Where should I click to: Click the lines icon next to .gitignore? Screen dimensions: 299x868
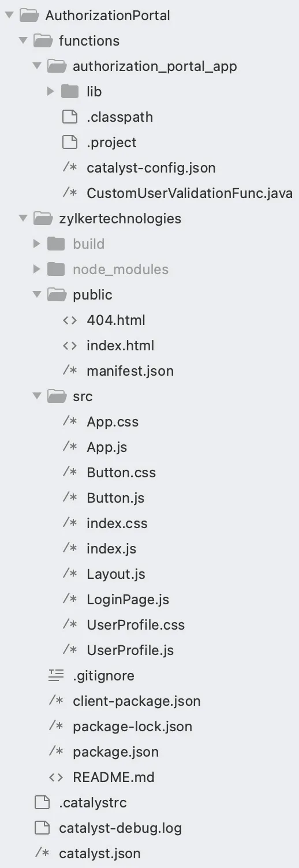tap(56, 675)
